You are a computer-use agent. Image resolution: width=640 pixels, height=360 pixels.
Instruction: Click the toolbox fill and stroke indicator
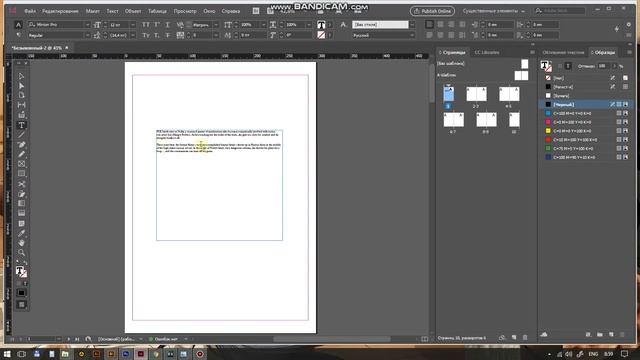(x=21, y=271)
